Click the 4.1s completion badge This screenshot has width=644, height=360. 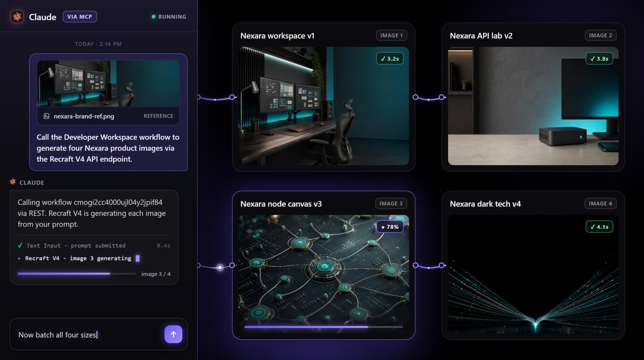coord(599,227)
